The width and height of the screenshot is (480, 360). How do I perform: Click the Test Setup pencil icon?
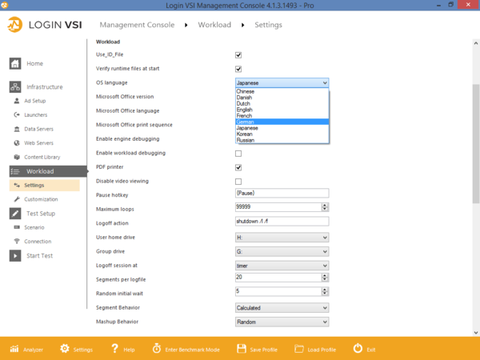(x=15, y=213)
